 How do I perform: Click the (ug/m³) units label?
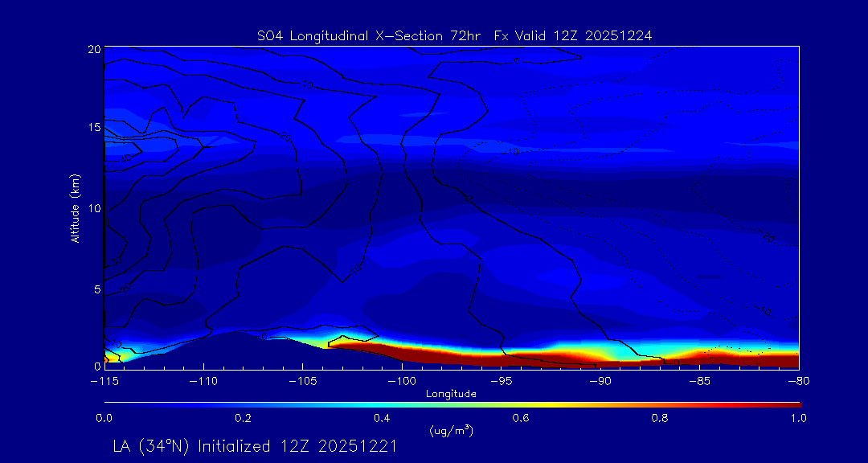(x=452, y=431)
